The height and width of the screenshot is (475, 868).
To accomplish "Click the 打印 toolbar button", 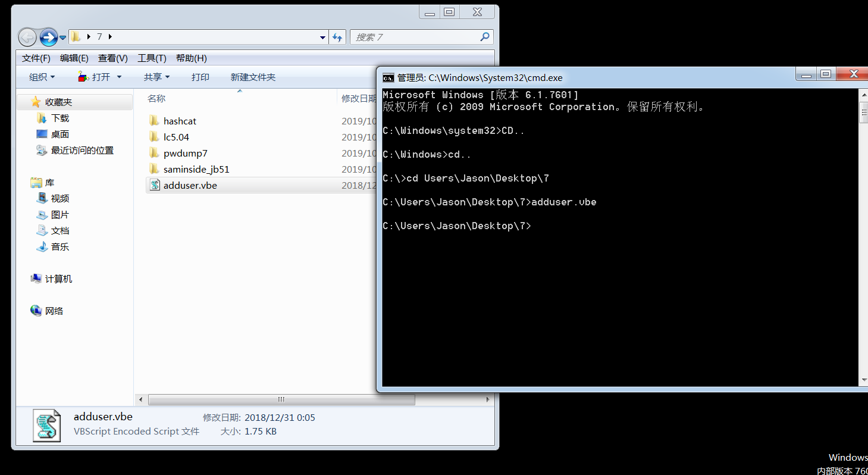I will click(200, 77).
